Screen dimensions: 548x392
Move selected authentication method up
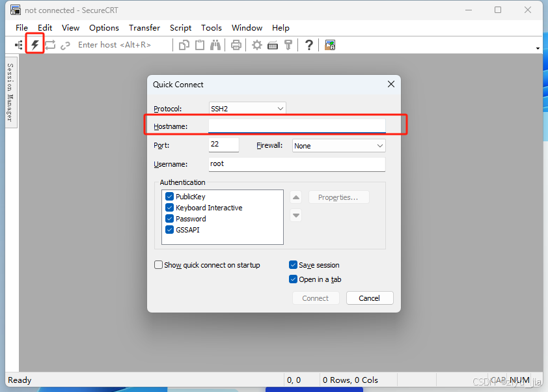tap(296, 197)
